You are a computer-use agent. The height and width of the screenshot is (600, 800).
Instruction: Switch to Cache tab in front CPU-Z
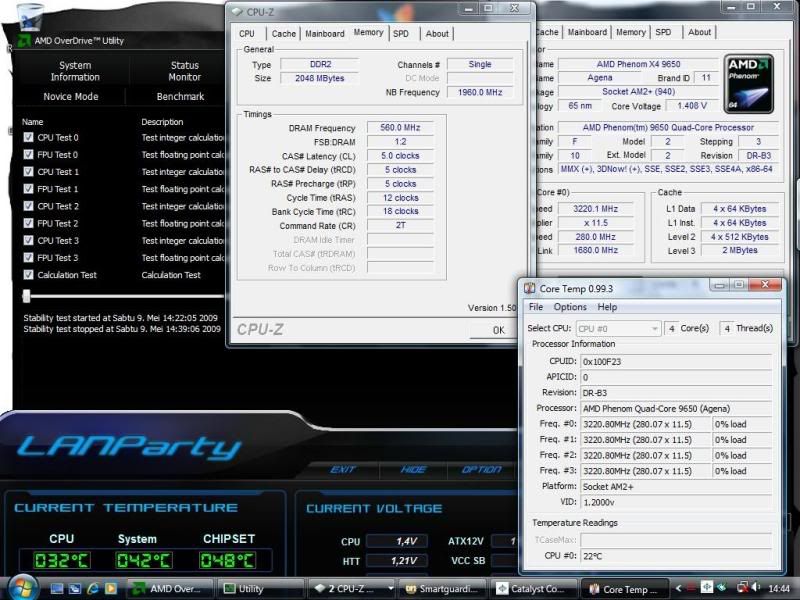(284, 34)
